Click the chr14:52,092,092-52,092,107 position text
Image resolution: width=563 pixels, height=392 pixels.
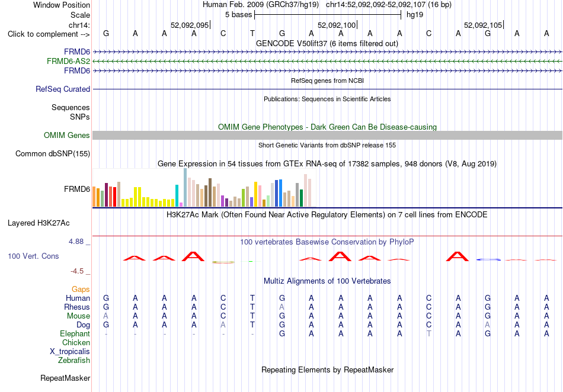(x=389, y=5)
